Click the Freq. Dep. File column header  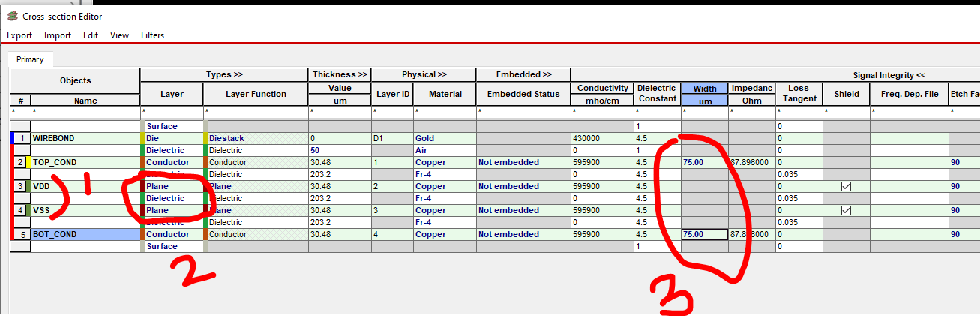click(x=909, y=94)
